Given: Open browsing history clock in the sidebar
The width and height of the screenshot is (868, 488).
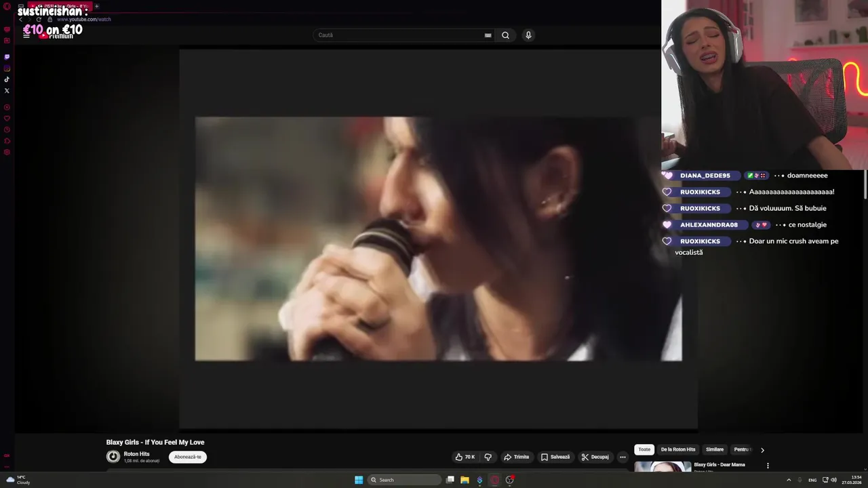Looking at the screenshot, I should tap(7, 129).
